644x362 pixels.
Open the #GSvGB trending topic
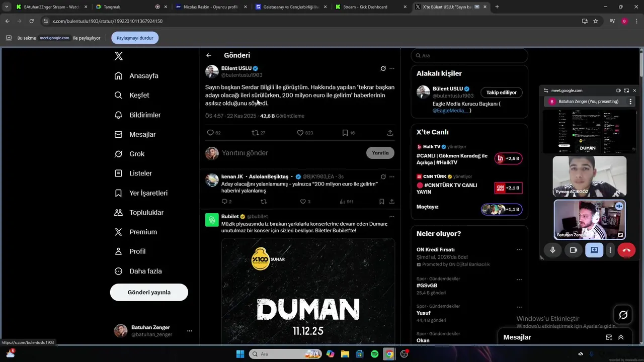point(427,286)
